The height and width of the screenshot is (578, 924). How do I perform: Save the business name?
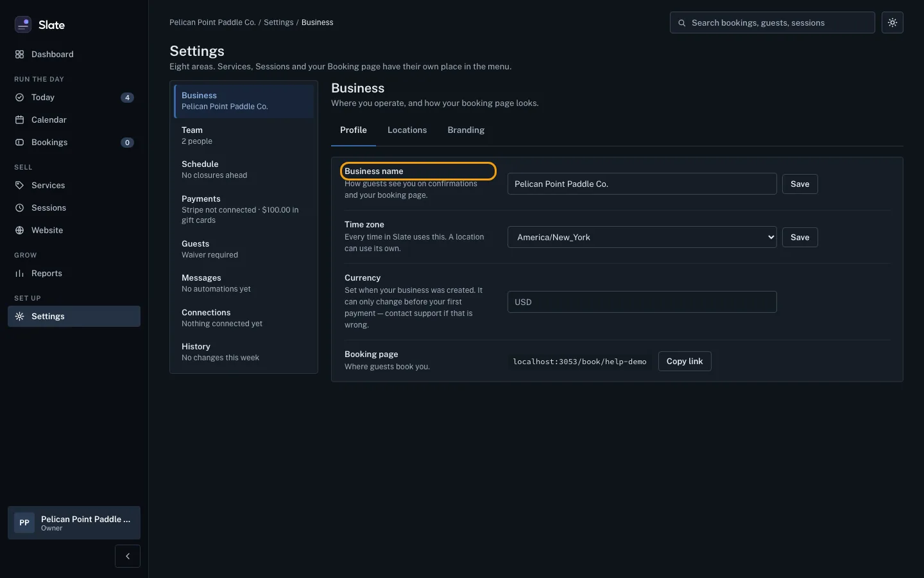[x=800, y=184]
